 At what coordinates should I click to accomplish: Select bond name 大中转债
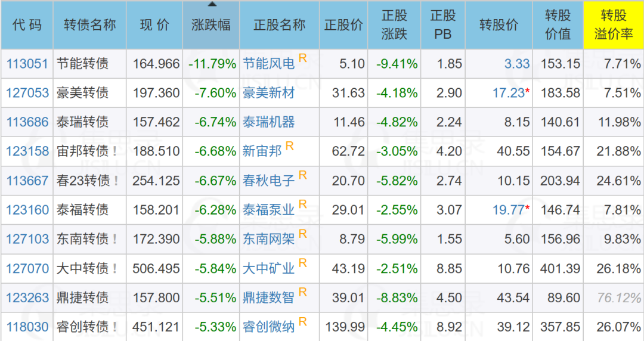[82, 269]
